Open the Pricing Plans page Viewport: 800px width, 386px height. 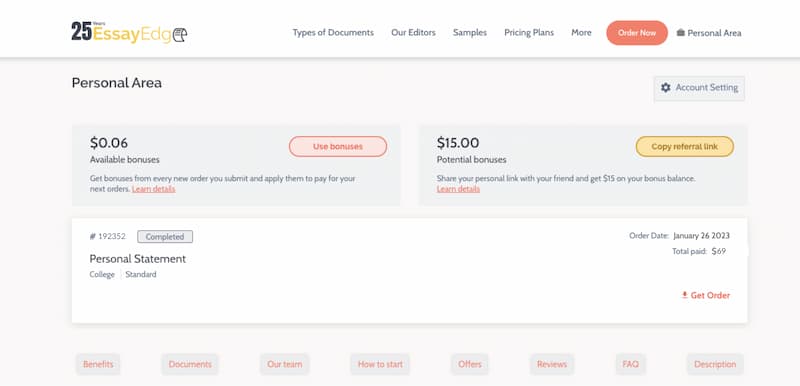[x=529, y=33]
